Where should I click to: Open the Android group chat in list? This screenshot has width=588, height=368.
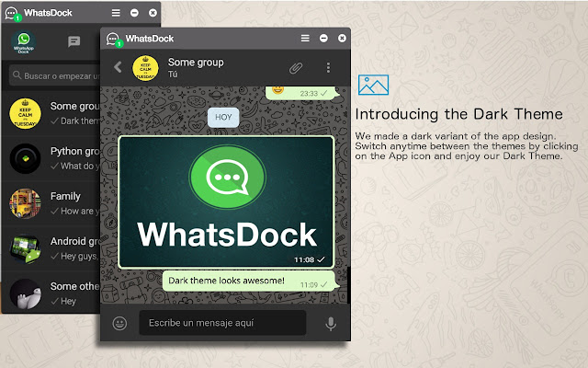point(51,248)
